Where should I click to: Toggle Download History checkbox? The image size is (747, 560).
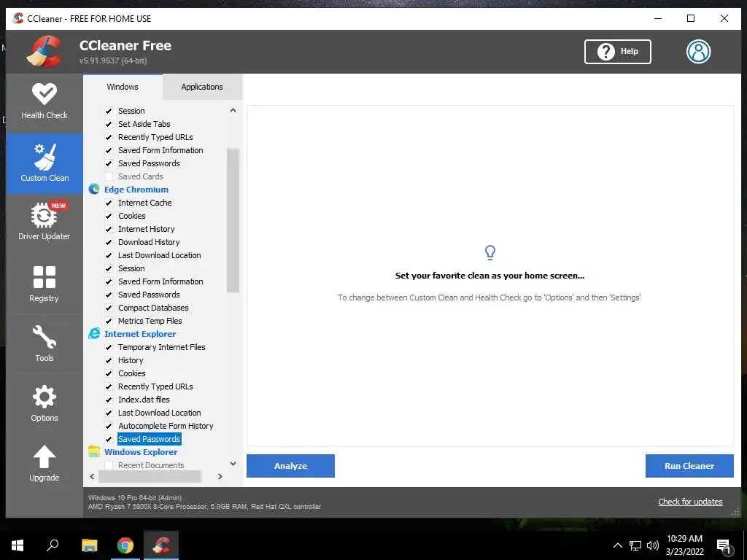coord(109,242)
